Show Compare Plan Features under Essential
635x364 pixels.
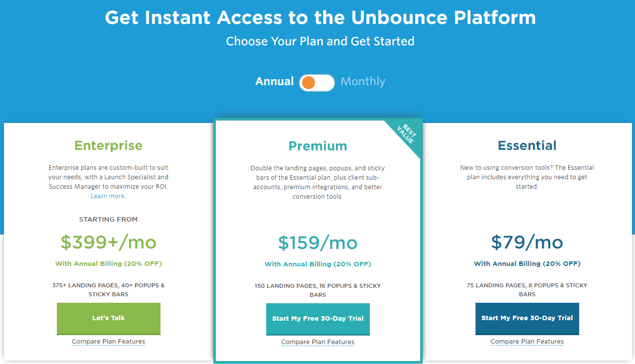click(527, 342)
